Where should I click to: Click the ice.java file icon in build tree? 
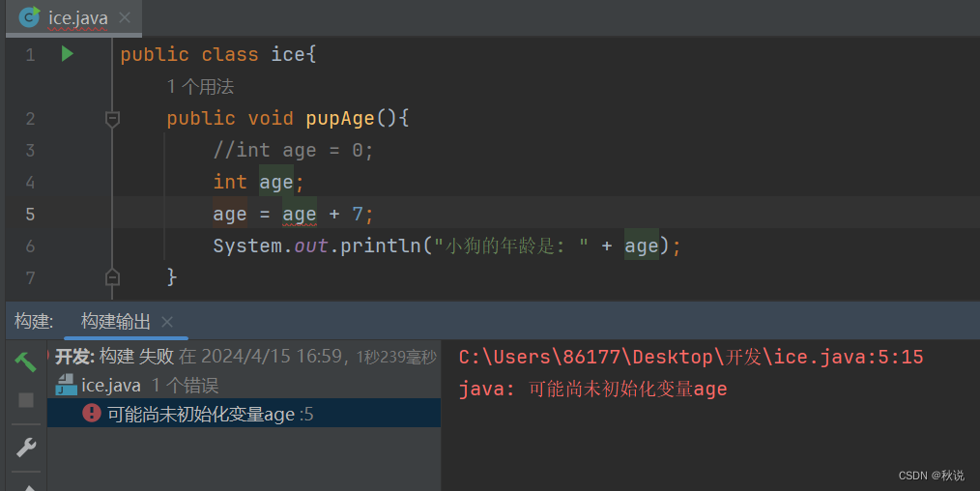point(66,386)
